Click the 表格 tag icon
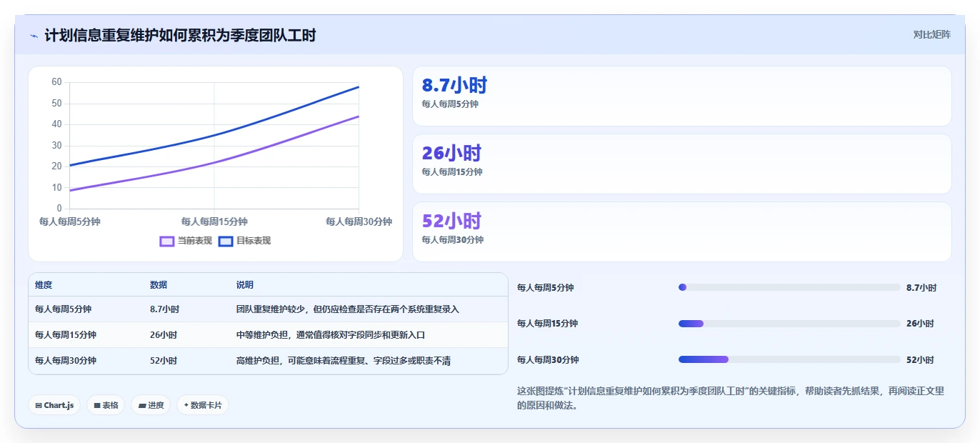 coord(97,405)
